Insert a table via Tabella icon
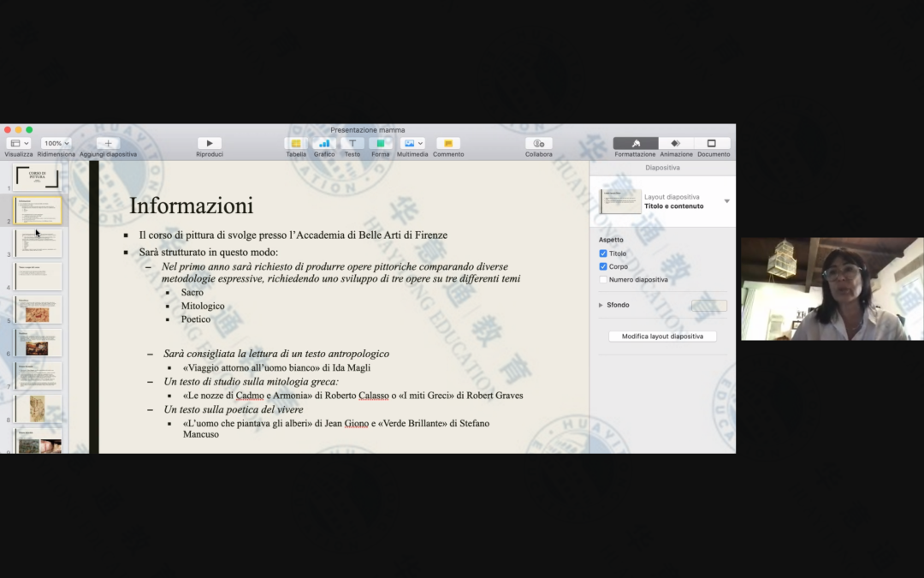 pyautogui.click(x=296, y=143)
